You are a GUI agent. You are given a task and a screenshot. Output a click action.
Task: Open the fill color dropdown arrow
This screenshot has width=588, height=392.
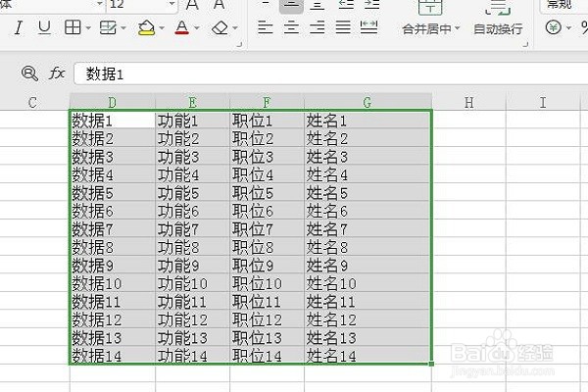pos(162,28)
